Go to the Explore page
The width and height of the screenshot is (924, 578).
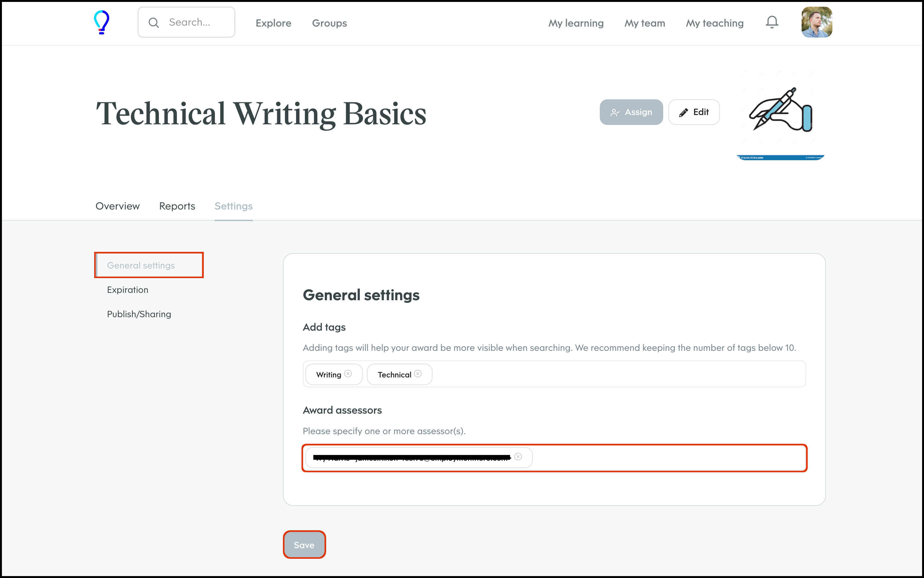click(x=273, y=23)
